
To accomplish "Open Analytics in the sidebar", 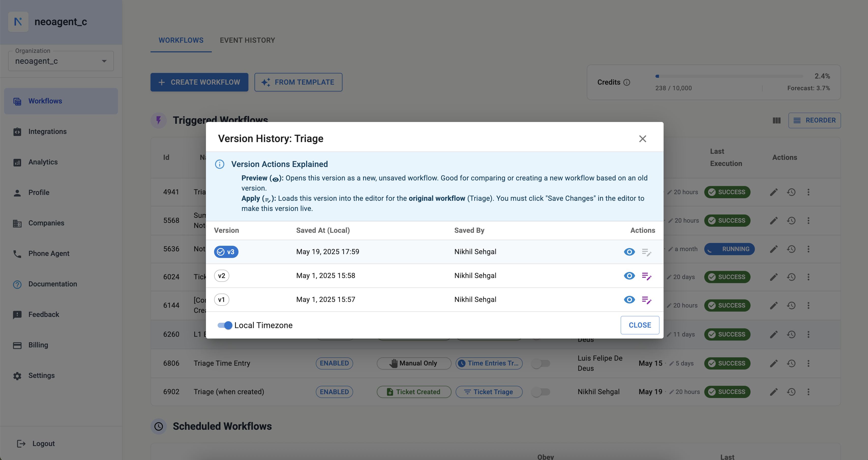I will pyautogui.click(x=43, y=162).
